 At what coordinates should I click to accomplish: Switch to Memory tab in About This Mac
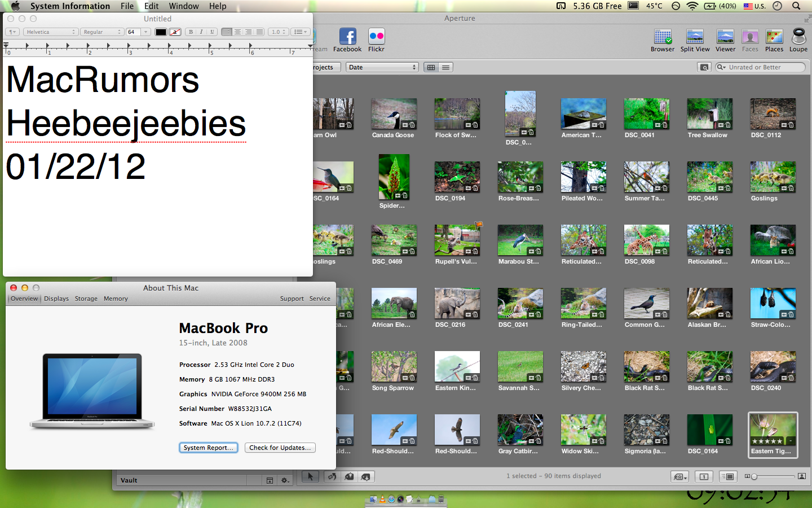116,299
